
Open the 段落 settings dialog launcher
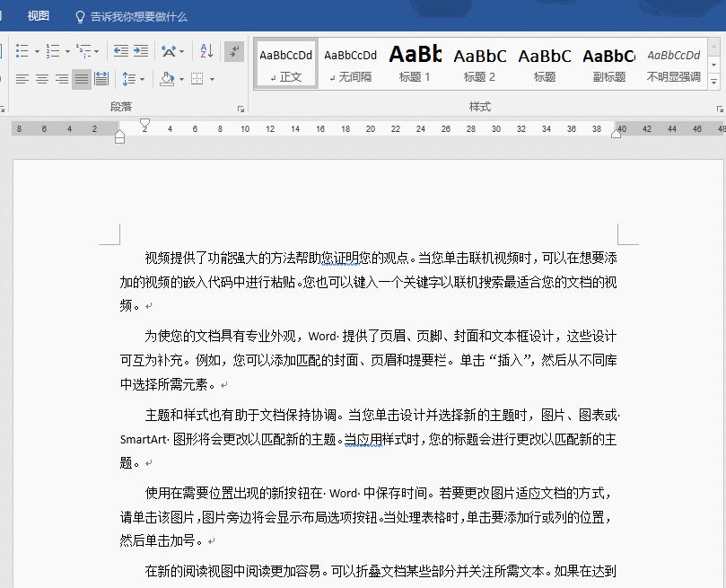point(241,108)
